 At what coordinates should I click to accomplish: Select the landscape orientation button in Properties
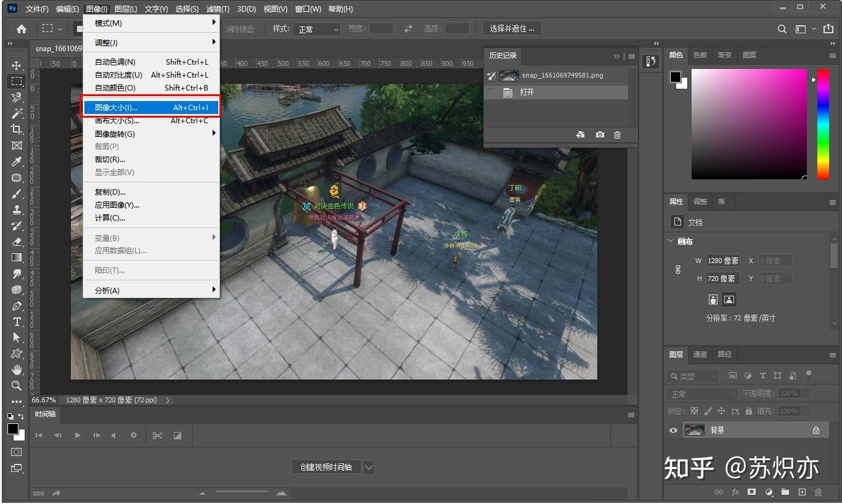729,299
